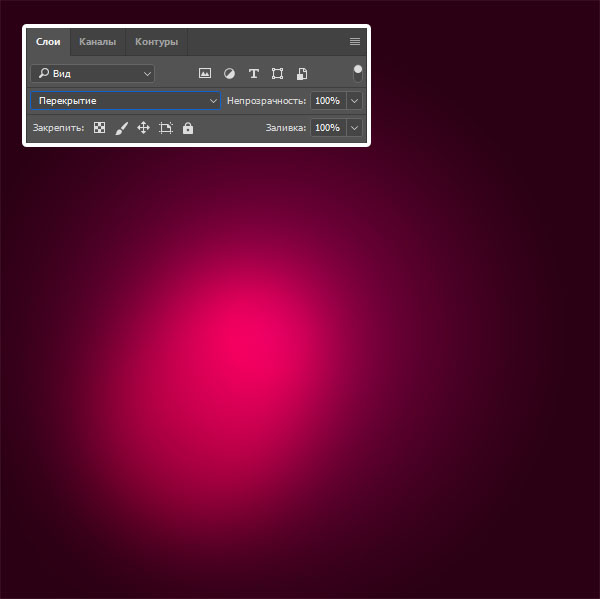Click the Непрозрачность percentage field

pyautogui.click(x=327, y=101)
